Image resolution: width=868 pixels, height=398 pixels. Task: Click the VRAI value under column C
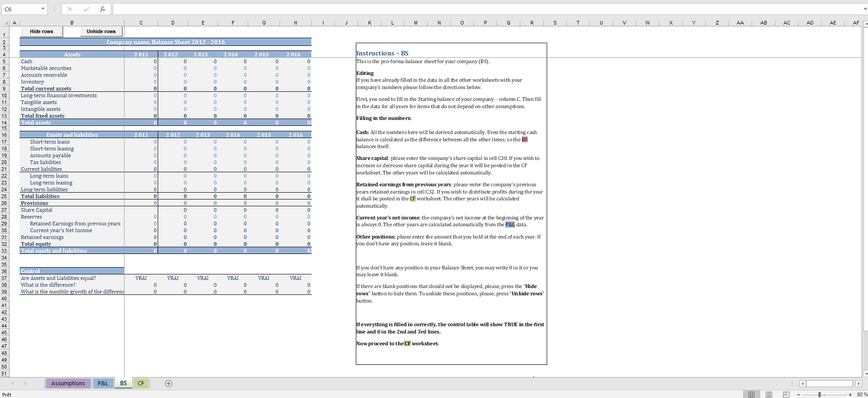pyautogui.click(x=141, y=278)
